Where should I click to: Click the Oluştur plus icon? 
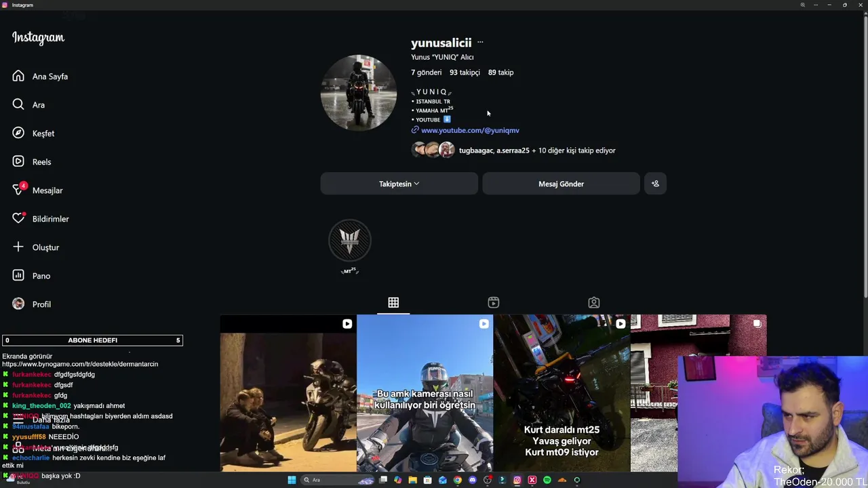pyautogui.click(x=18, y=247)
